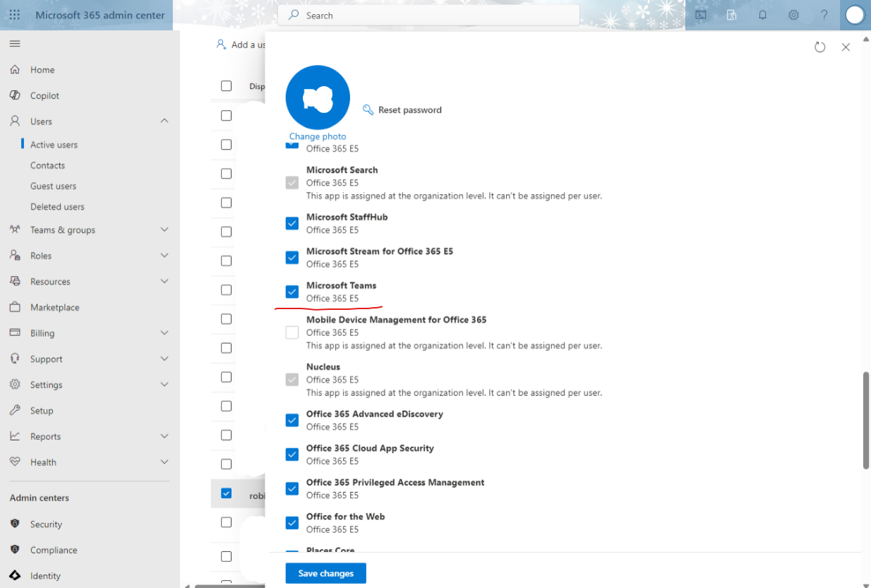Click Add a user button
Viewport: 871px width, 588px height.
pos(241,44)
